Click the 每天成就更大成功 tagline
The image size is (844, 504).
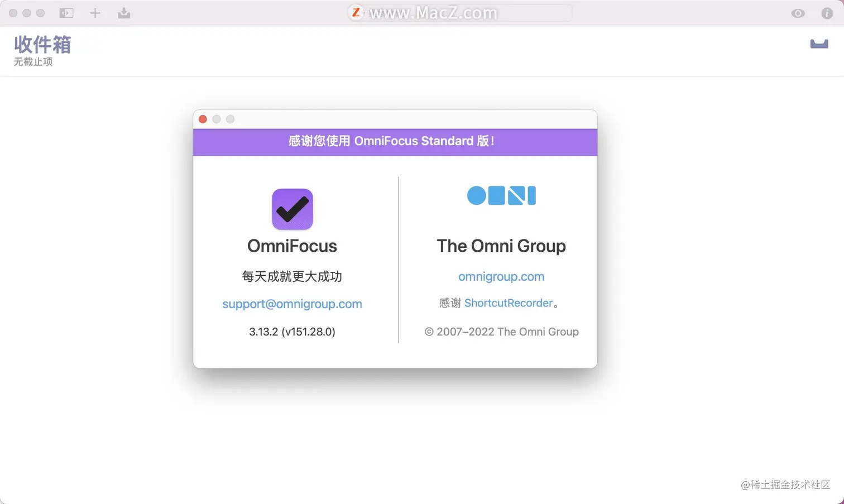coord(292,276)
